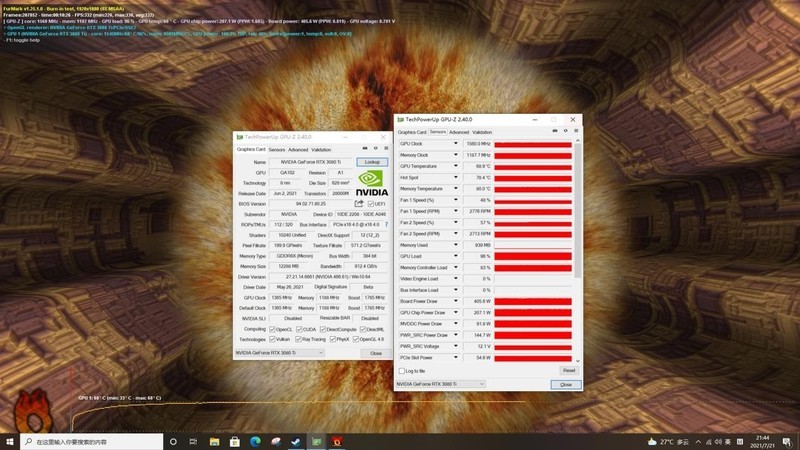Click the weather widget on taskbar
The image size is (800, 450).
pyautogui.click(x=668, y=442)
